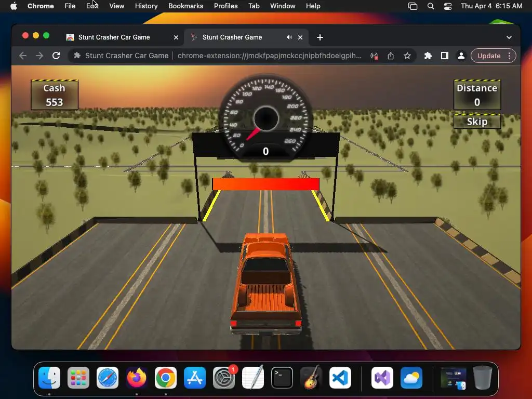Open the Window menu
The height and width of the screenshot is (399, 532).
pyautogui.click(x=283, y=6)
